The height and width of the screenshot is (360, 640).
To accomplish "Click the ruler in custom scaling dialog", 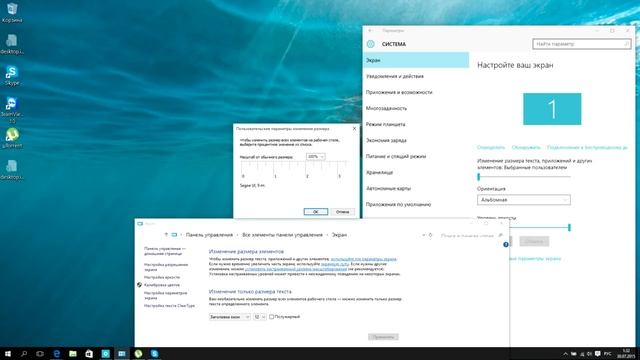I will tap(294, 169).
